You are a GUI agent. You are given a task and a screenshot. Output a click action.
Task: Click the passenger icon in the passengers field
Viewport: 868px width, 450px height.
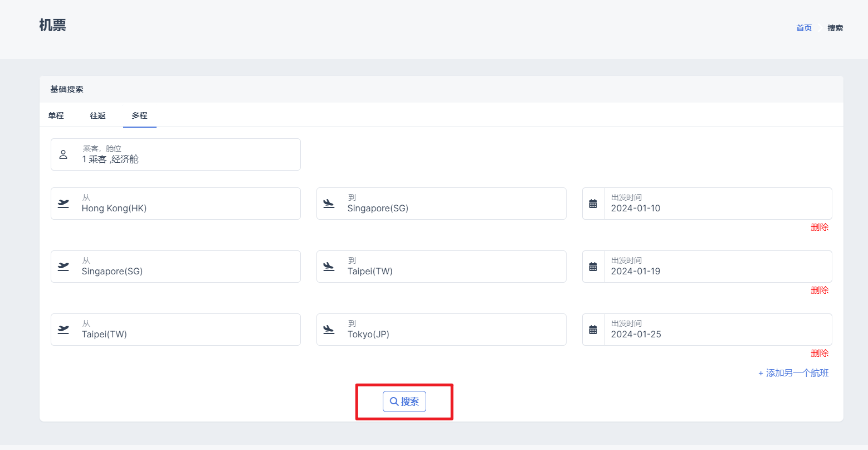(64, 154)
